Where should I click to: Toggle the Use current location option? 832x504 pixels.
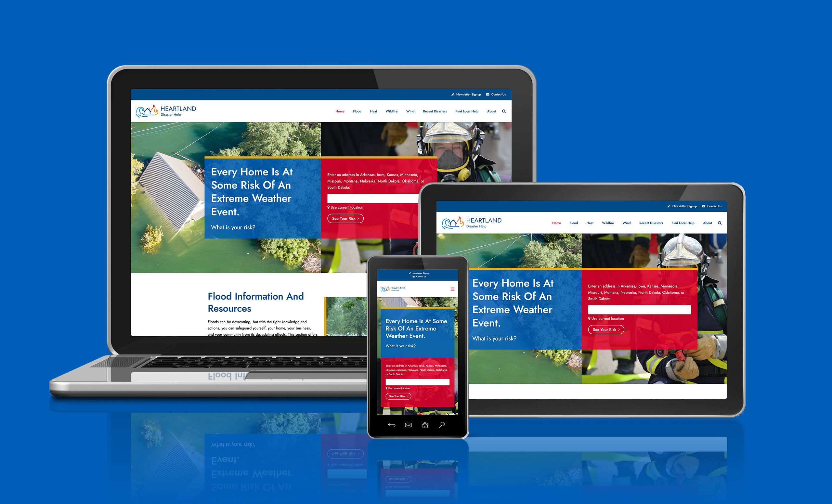pyautogui.click(x=347, y=207)
